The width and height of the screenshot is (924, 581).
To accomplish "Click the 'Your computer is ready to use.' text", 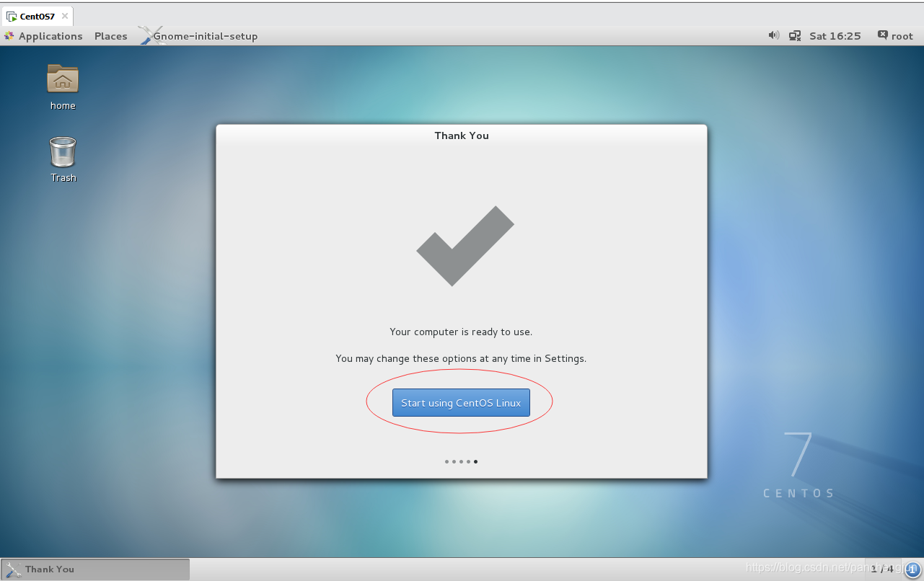I will [x=461, y=332].
